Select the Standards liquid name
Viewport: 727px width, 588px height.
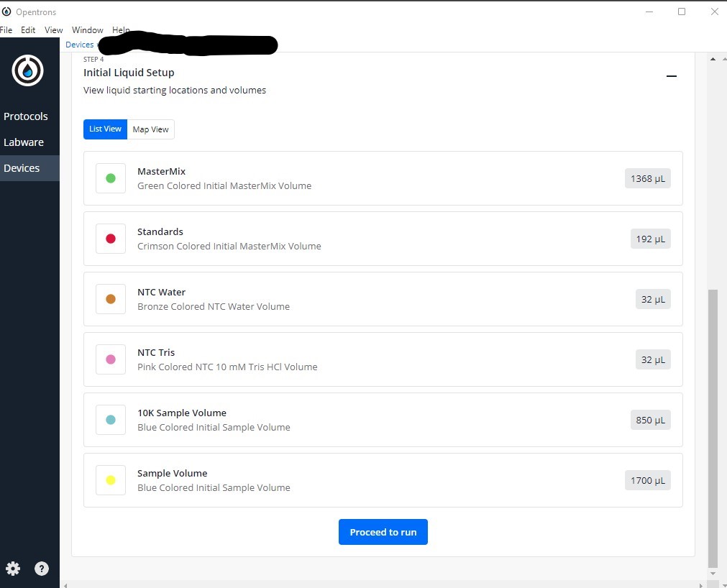(160, 231)
